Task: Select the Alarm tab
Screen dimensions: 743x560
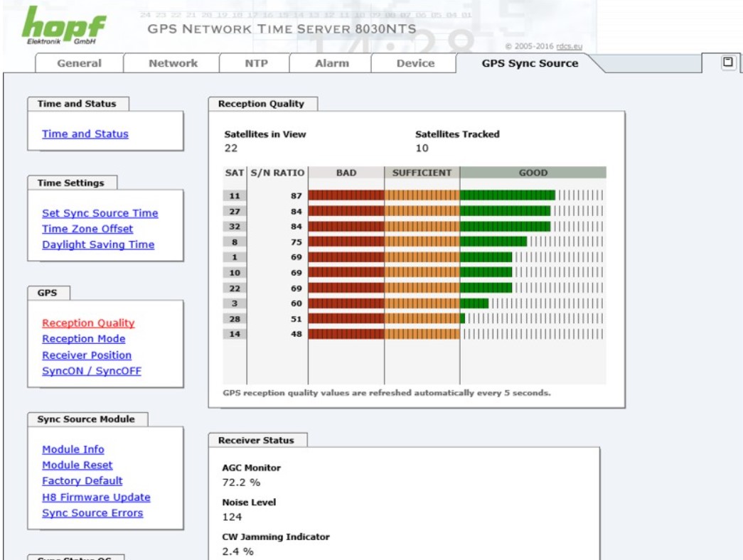Action: 331,63
